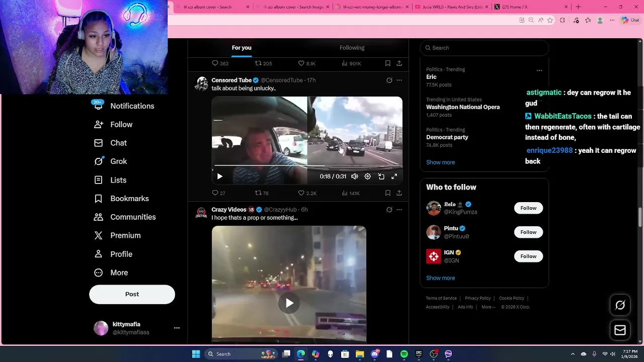The width and height of the screenshot is (644, 362).
Task: Play the Crazy Videos video
Action: pos(289,303)
